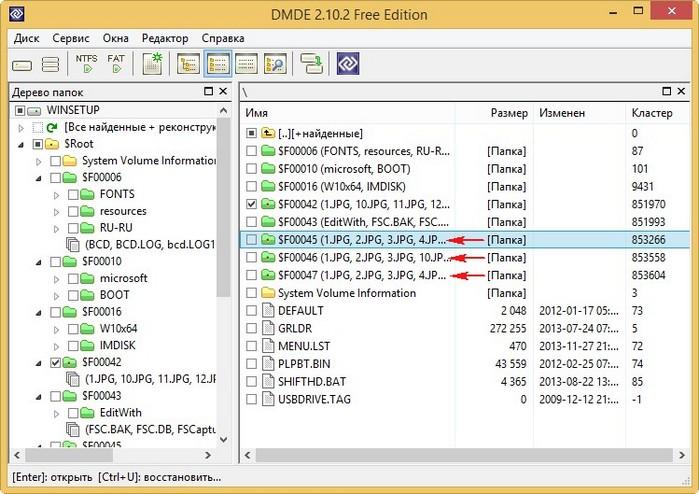Click the multi-file icon beside (FSC.BAK, FSC.DB
The image size is (699, 494).
[73, 429]
